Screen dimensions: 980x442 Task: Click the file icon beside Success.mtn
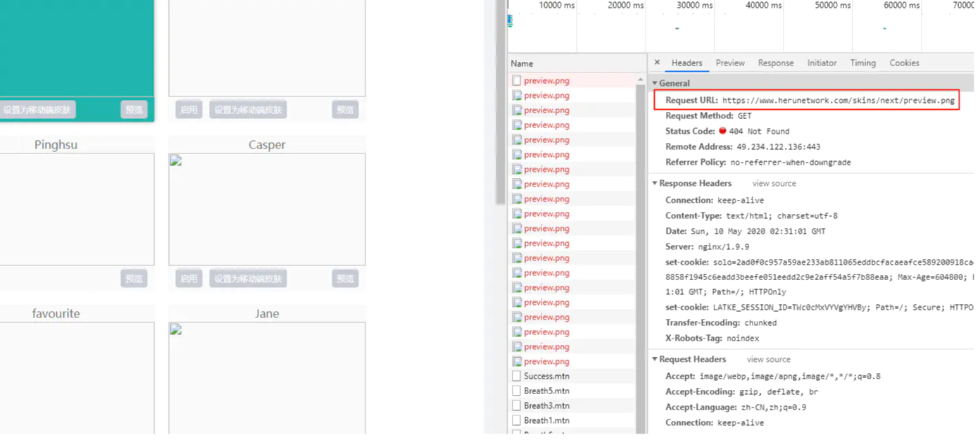point(517,376)
